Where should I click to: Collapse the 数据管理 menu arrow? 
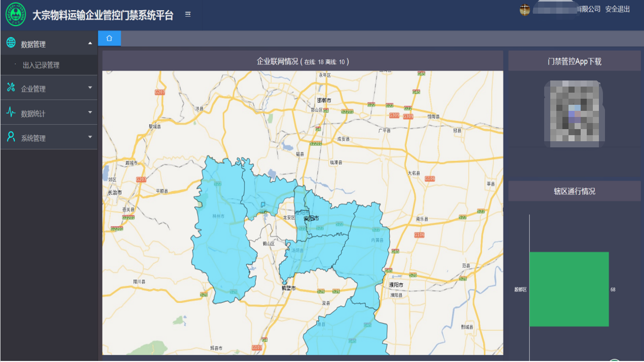(x=90, y=44)
